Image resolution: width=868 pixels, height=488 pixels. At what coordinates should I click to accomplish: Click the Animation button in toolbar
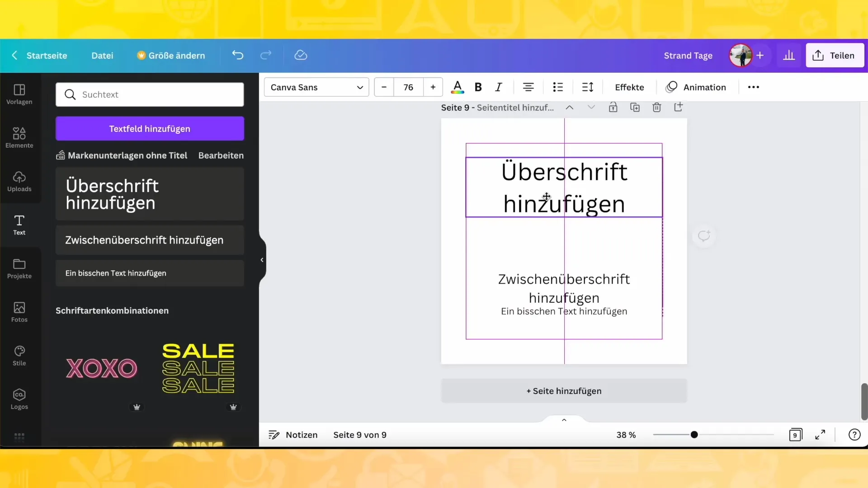696,87
